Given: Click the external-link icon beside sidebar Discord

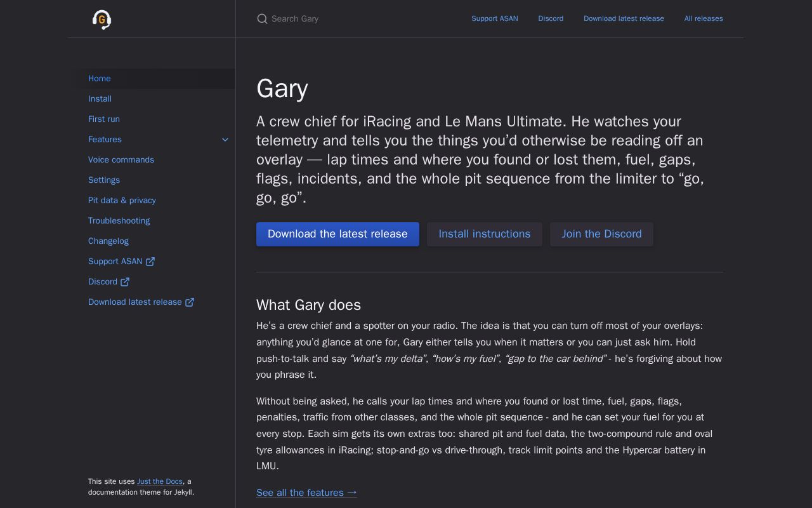Looking at the screenshot, I should click(x=125, y=282).
